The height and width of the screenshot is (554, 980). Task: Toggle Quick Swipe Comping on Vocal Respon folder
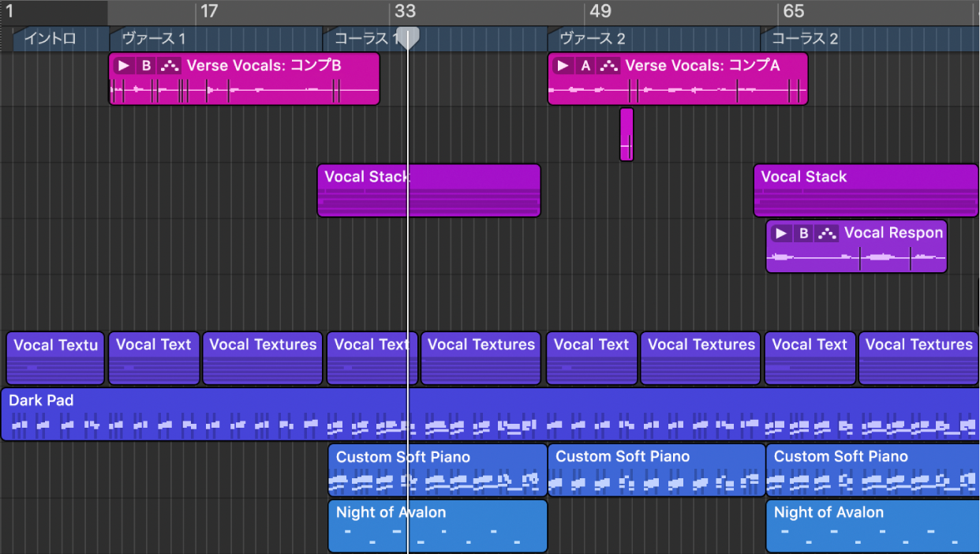(x=826, y=233)
